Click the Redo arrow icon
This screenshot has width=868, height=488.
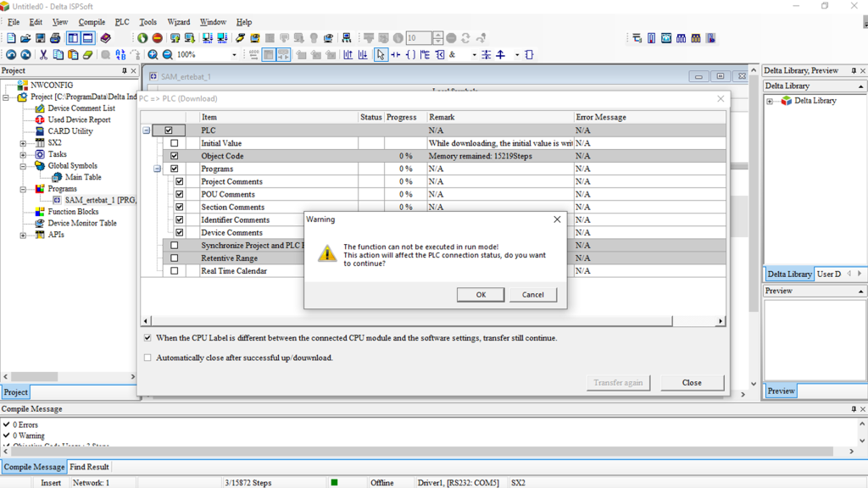(25, 55)
